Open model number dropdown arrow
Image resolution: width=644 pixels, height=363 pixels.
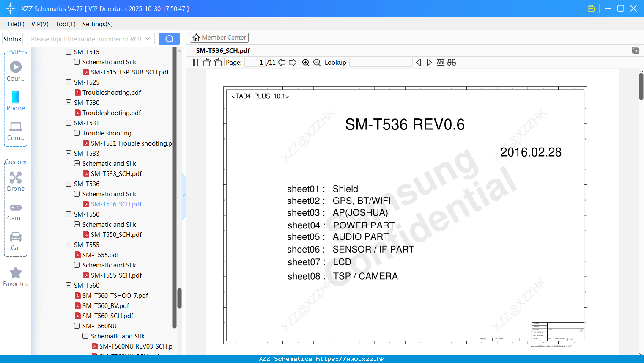point(148,39)
